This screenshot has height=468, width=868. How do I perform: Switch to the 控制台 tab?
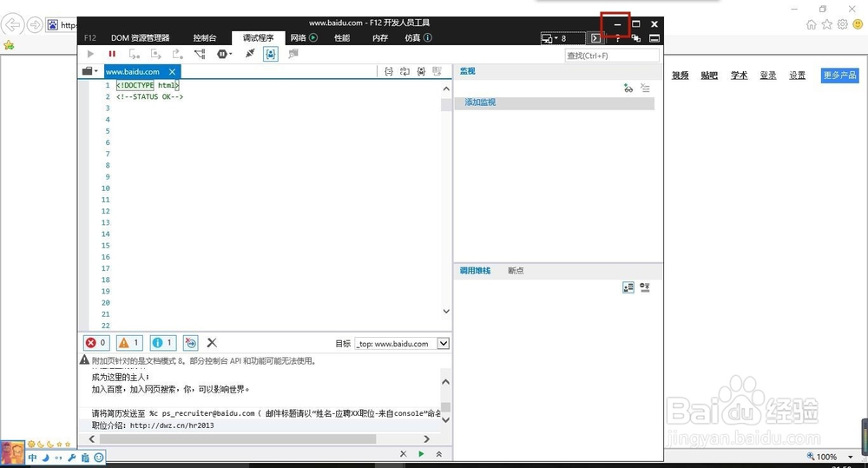[x=205, y=37]
